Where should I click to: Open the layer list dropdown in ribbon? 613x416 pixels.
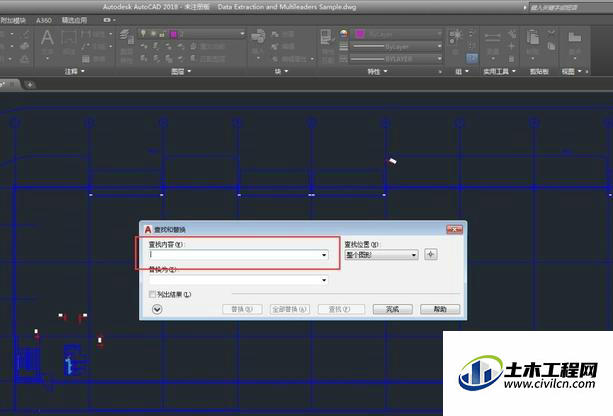coord(242,34)
